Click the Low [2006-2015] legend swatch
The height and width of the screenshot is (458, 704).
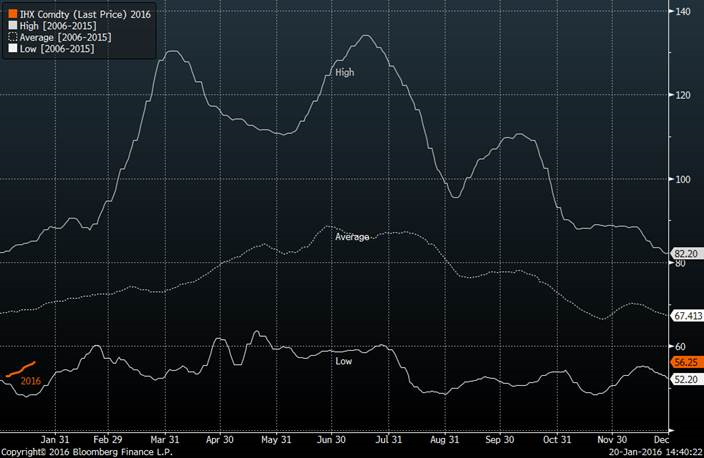pyautogui.click(x=12, y=48)
